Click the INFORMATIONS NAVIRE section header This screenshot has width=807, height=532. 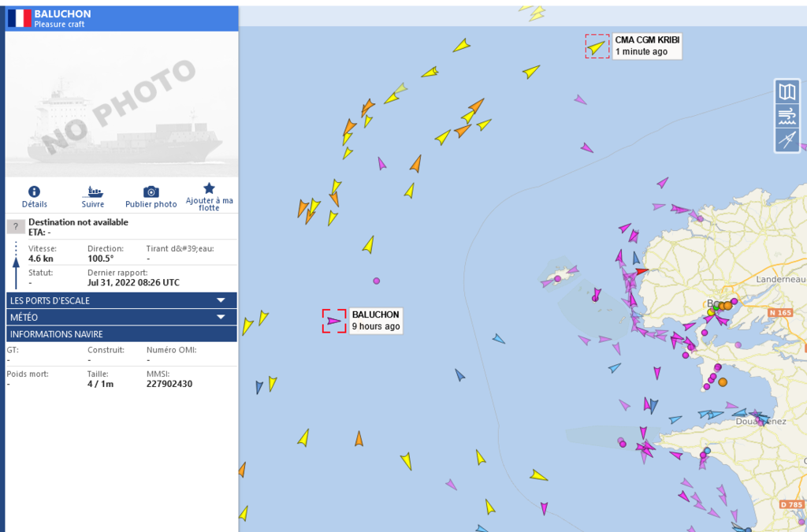tap(121, 334)
